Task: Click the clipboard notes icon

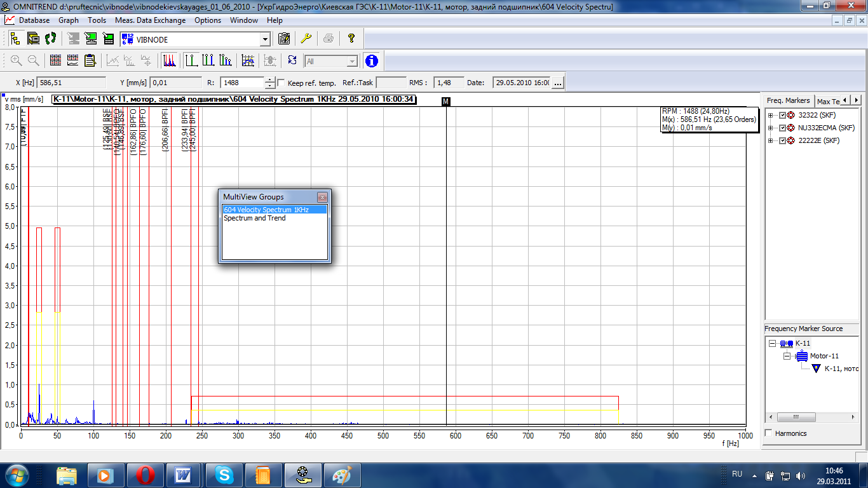Action: (90, 61)
